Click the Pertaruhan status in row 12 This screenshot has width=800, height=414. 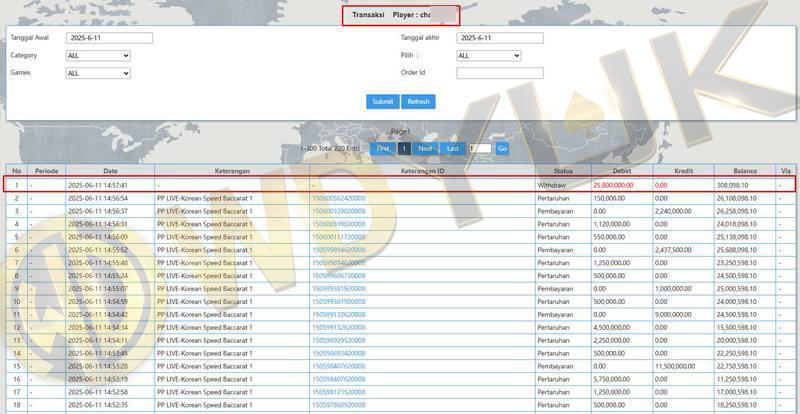click(554, 327)
